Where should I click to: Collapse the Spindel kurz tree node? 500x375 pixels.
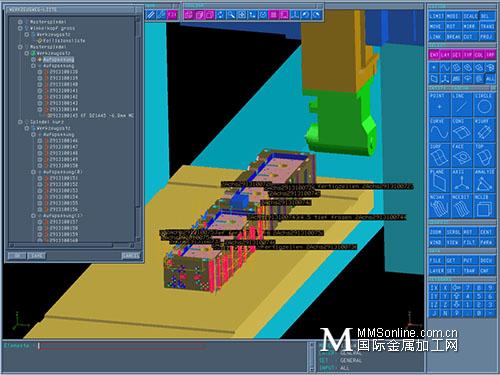pos(20,122)
